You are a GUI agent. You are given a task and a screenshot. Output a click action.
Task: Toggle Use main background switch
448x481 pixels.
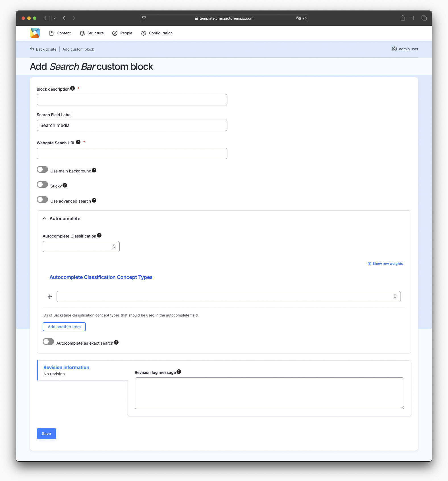pyautogui.click(x=42, y=169)
